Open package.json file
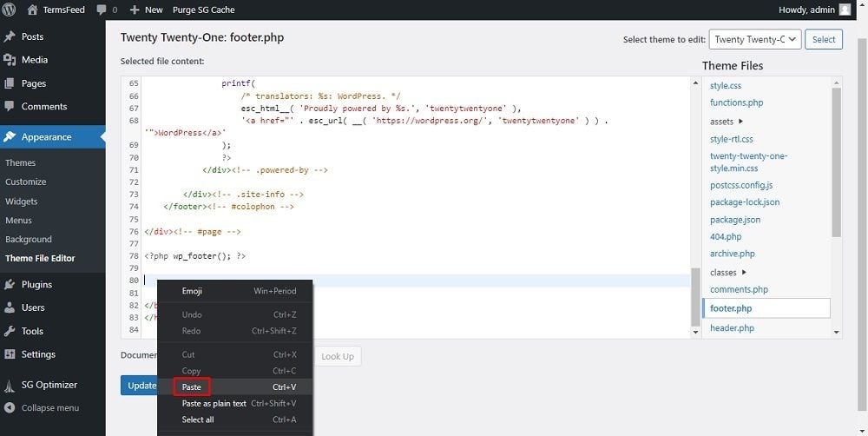 735,220
